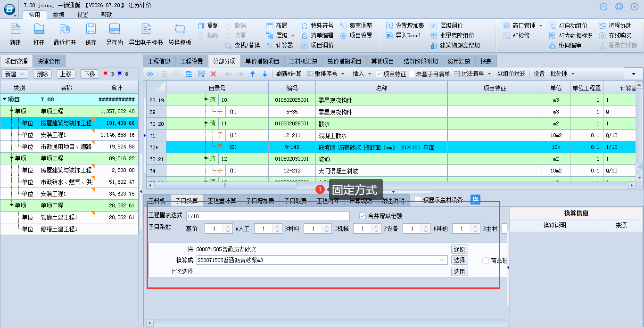
Task: Click 设置增加费 in ribbon
Action: pos(405,25)
